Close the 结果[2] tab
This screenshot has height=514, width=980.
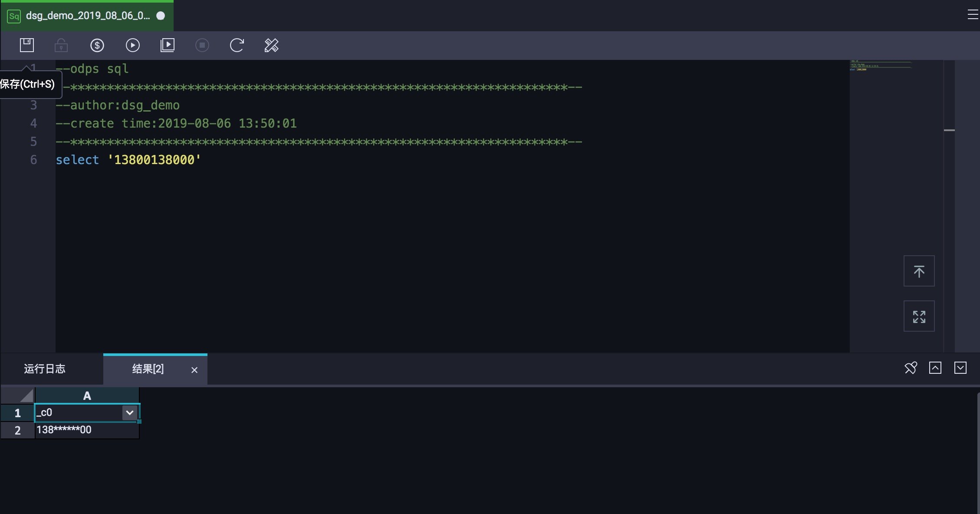[x=194, y=370]
